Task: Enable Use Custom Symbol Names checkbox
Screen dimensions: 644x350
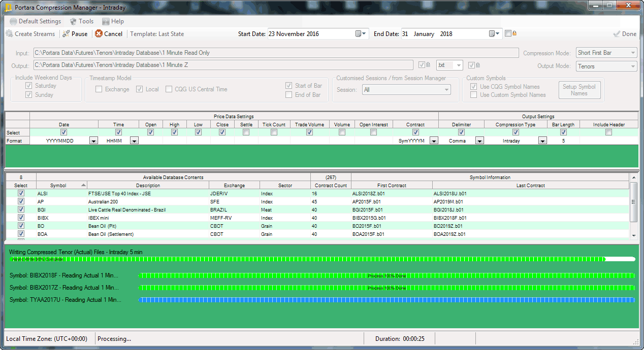Action: [473, 95]
